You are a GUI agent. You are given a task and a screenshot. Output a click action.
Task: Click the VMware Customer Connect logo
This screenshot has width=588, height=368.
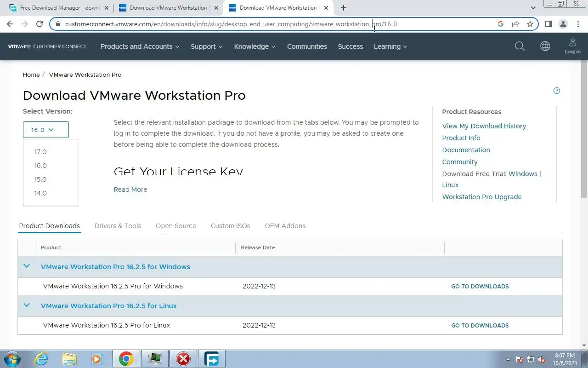(x=47, y=46)
